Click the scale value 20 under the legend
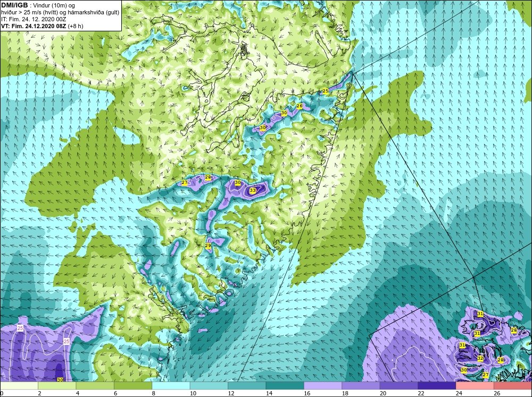 click(x=383, y=393)
